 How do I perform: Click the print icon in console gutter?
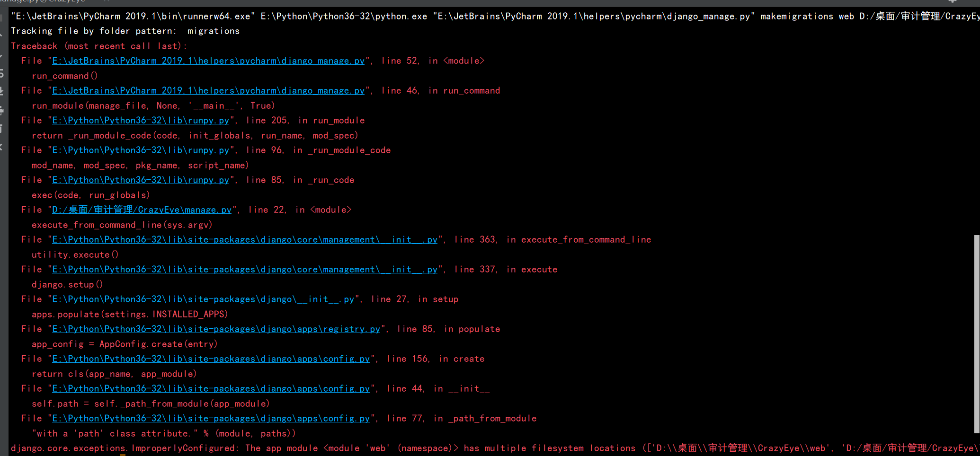1,111
